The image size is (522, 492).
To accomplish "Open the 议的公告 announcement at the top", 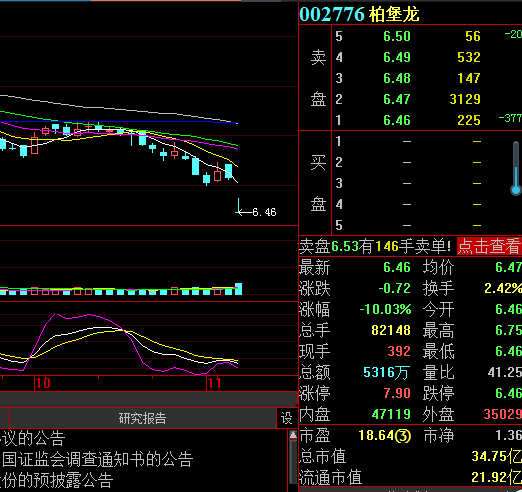I will (32, 438).
